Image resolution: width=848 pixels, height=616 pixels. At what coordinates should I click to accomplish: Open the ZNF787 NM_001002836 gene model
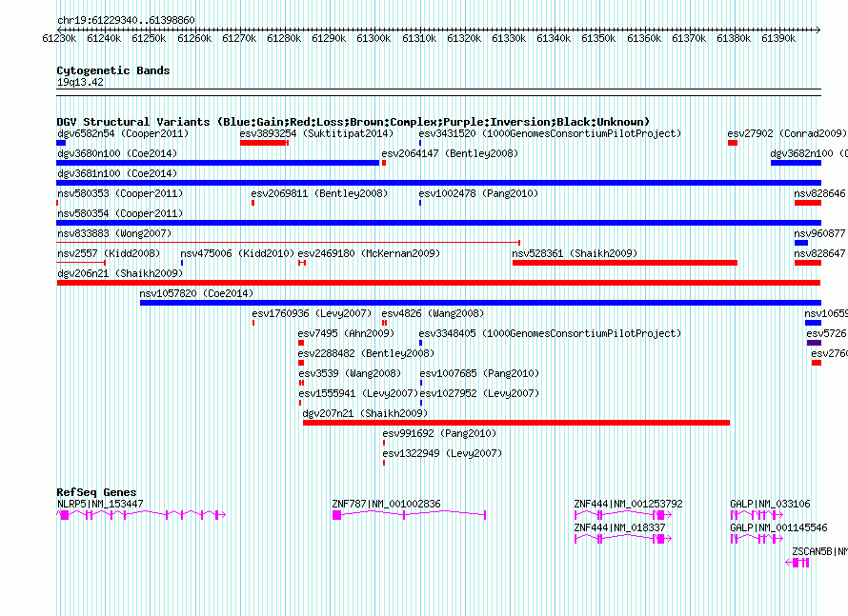[x=409, y=515]
